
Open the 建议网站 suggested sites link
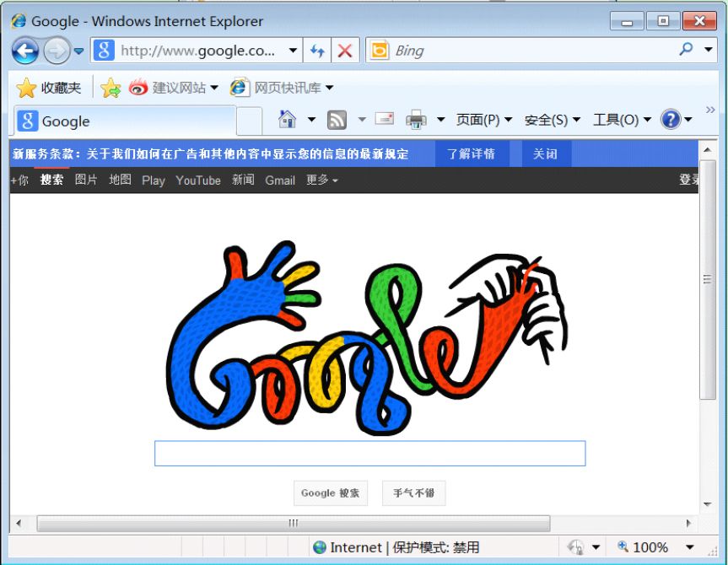(173, 88)
